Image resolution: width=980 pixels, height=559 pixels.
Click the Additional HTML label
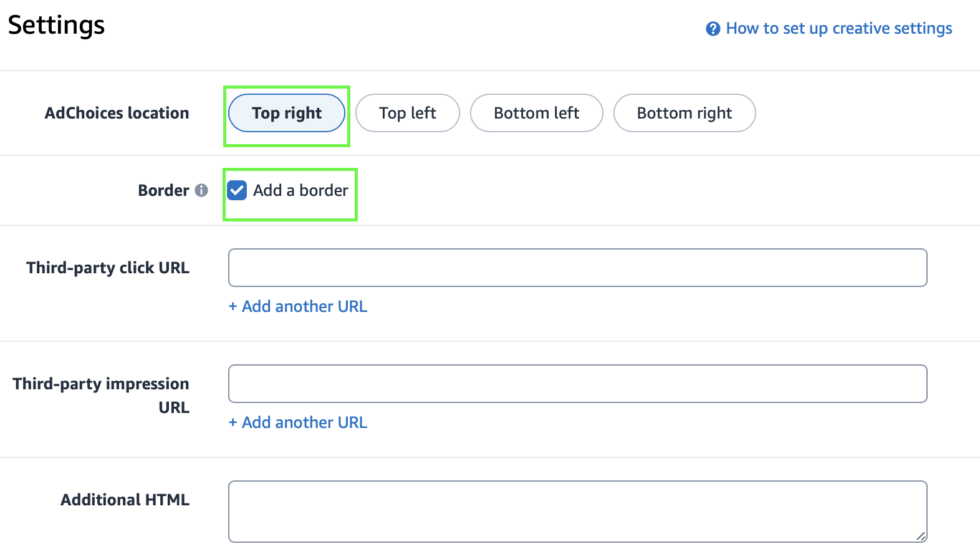(x=125, y=500)
